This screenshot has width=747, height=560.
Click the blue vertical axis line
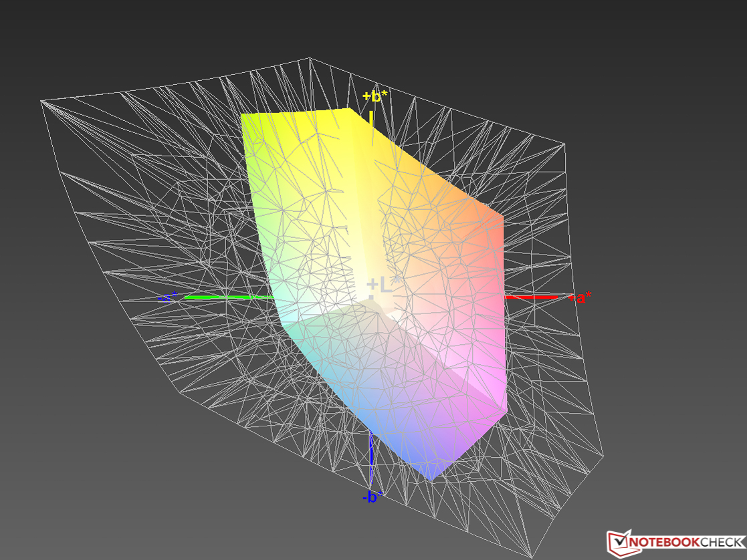coord(370,461)
